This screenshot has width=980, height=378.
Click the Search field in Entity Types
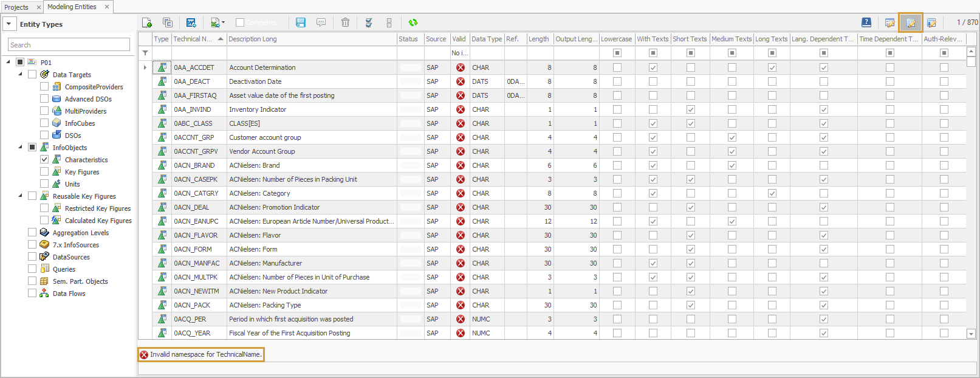[69, 45]
